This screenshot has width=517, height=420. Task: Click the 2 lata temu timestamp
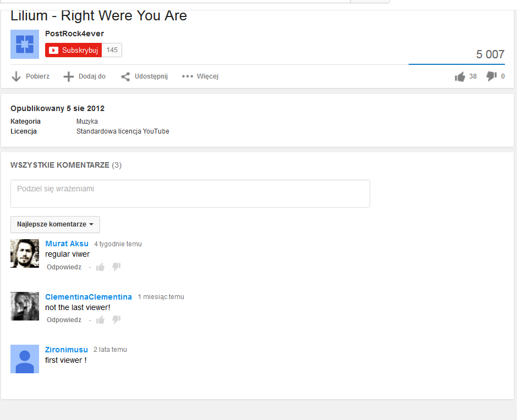coord(110,350)
